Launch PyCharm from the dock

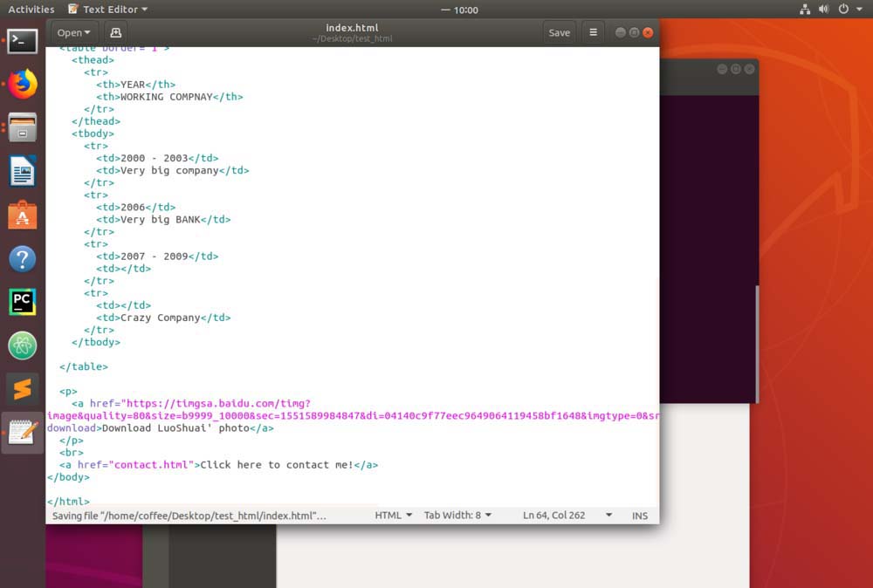(x=23, y=302)
